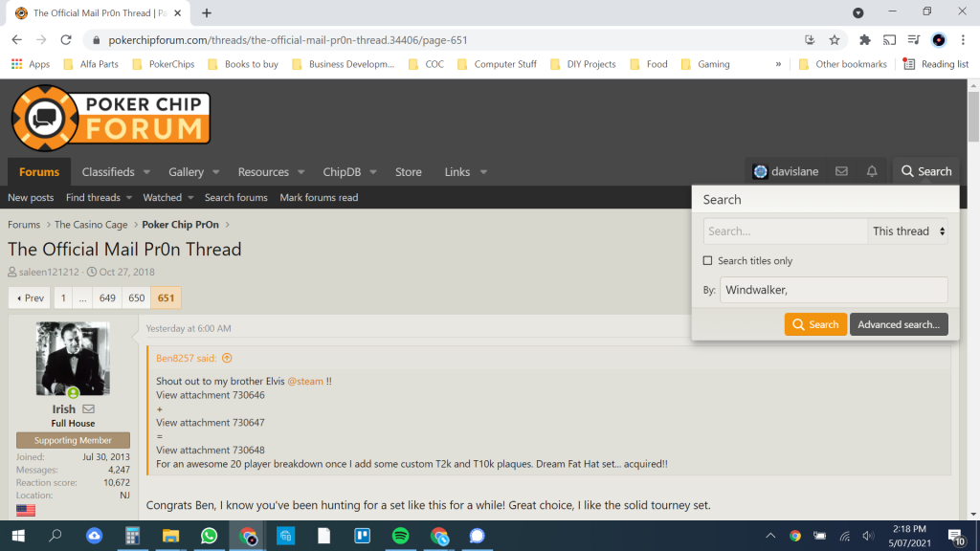Enable Search titles only checkbox
Image resolution: width=980 pixels, height=551 pixels.
pyautogui.click(x=708, y=261)
